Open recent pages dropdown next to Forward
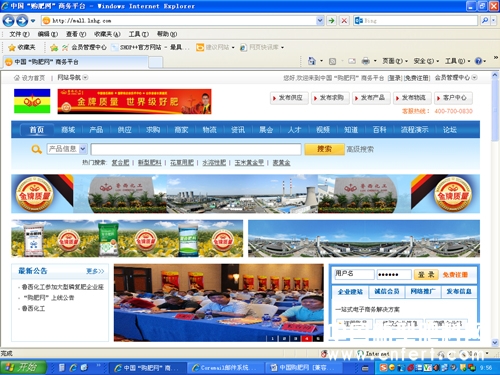This screenshot has width=500, height=375. tap(33, 21)
